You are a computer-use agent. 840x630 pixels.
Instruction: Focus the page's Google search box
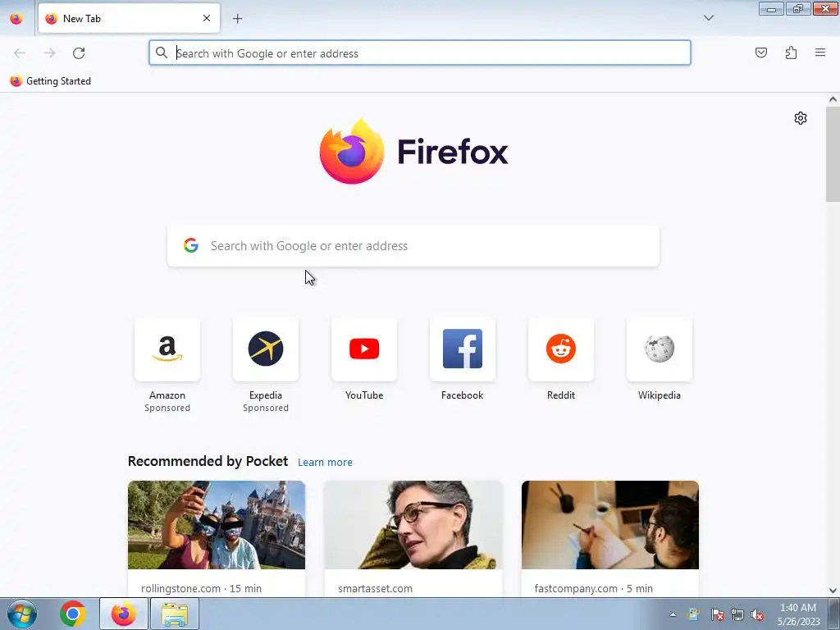point(413,246)
